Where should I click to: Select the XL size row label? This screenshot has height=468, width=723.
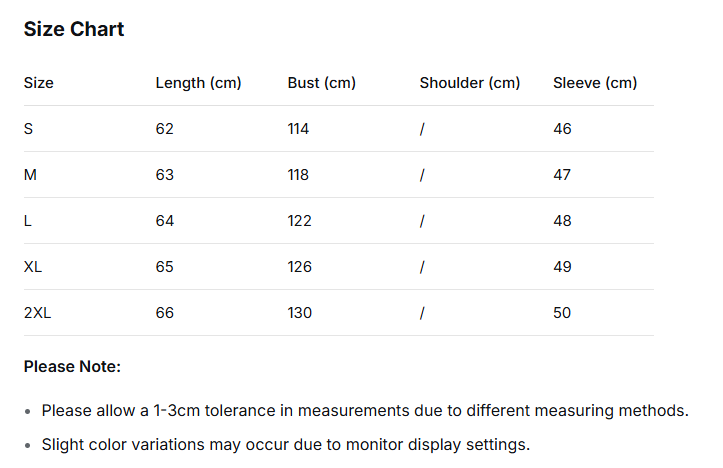pyautogui.click(x=33, y=267)
